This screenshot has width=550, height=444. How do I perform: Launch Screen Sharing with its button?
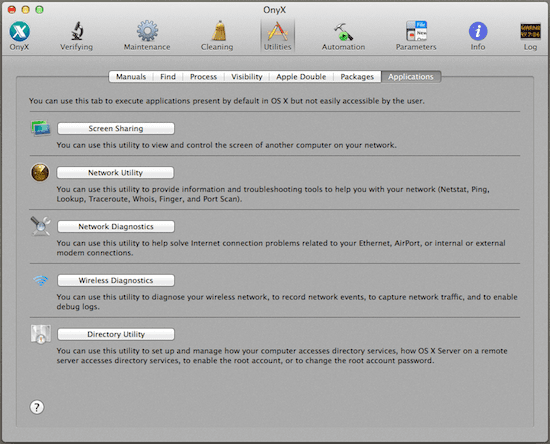coord(116,128)
